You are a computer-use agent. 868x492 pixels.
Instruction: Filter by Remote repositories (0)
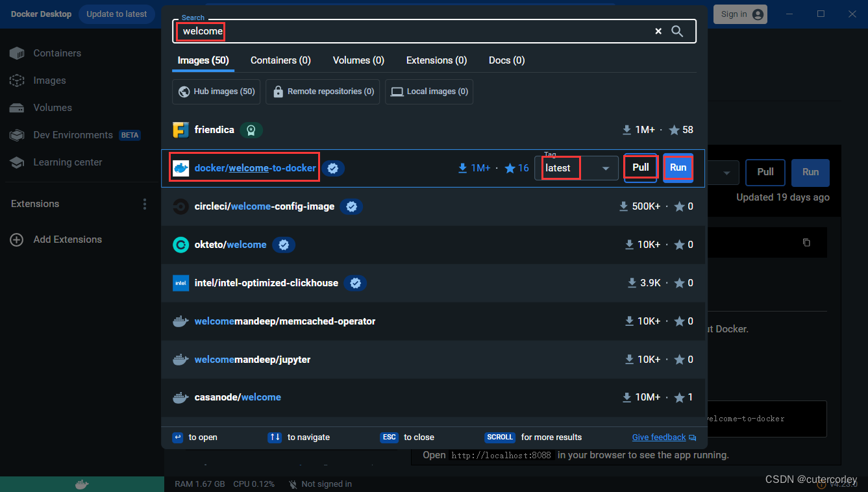click(x=323, y=92)
